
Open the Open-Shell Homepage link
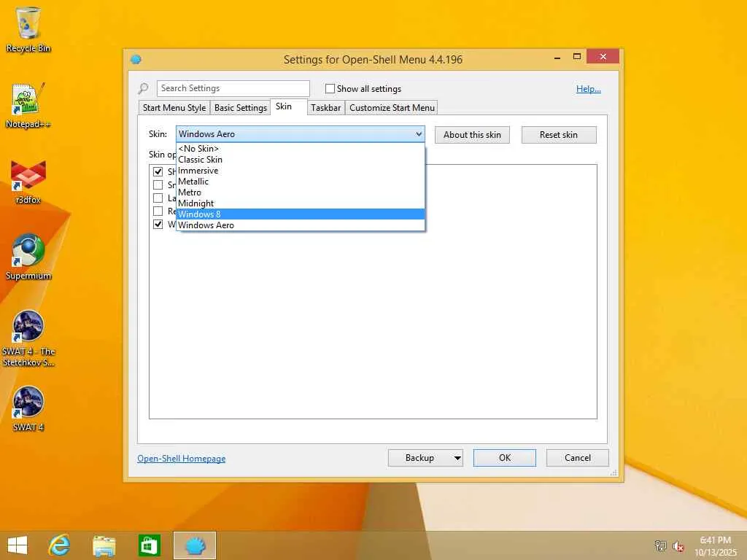(x=182, y=459)
